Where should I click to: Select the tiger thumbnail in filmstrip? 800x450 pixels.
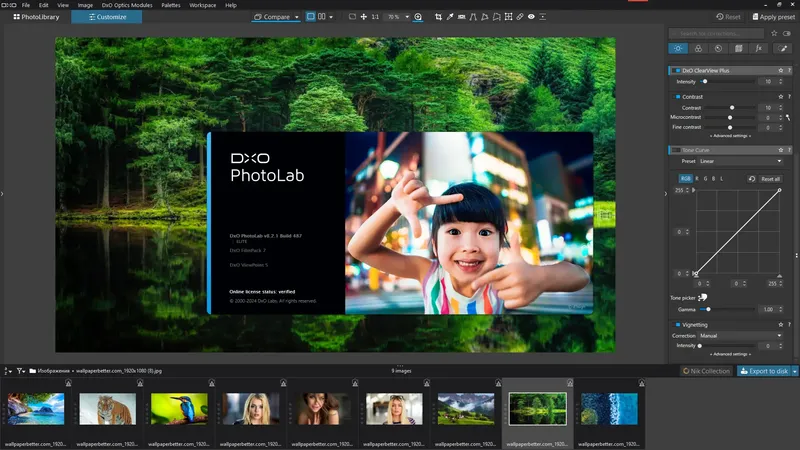coord(107,408)
